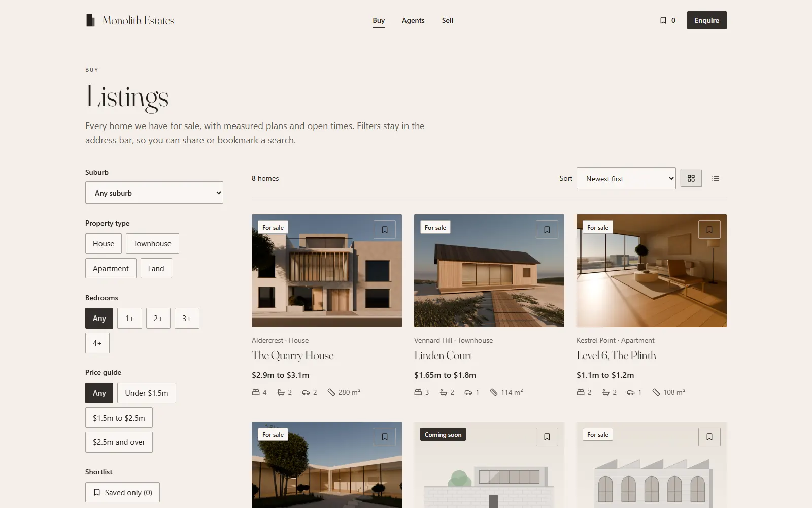The height and width of the screenshot is (508, 812).
Task: Open the Sell nav item
Action: coord(447,20)
